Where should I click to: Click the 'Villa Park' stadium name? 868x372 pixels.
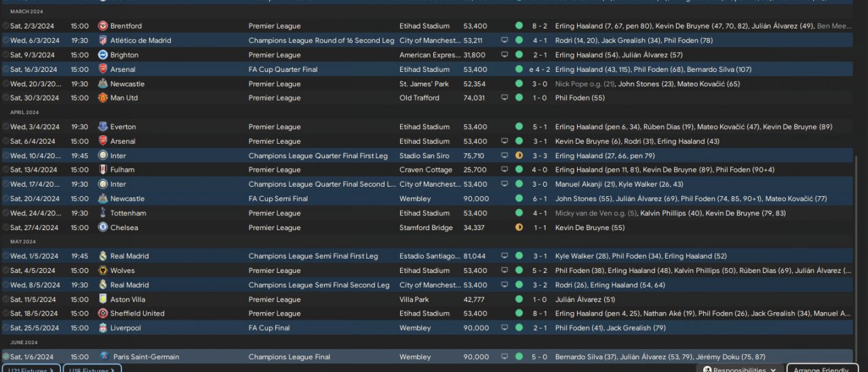[416, 299]
